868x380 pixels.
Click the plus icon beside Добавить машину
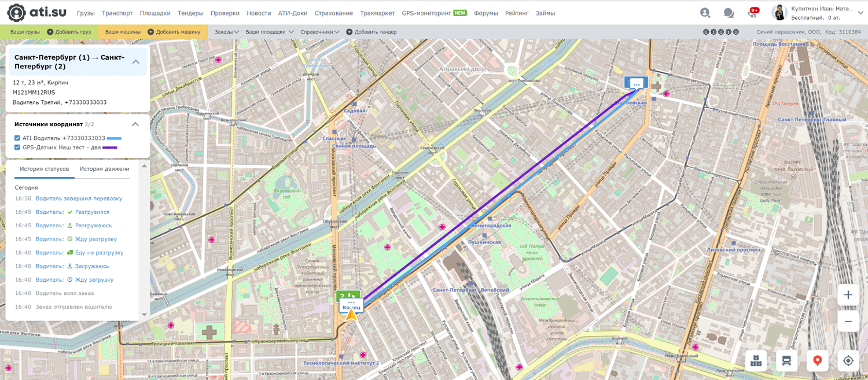tap(151, 32)
